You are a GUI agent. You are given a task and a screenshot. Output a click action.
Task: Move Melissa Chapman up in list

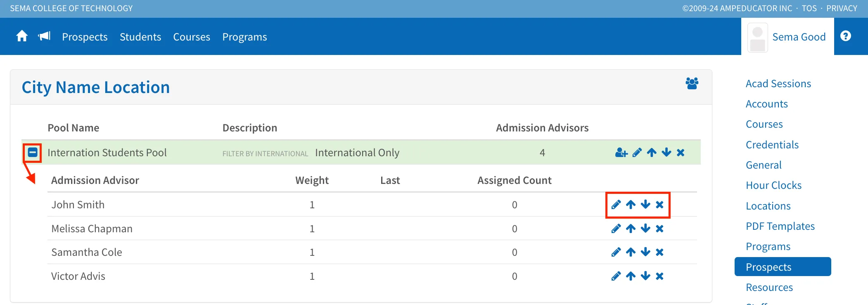pyautogui.click(x=631, y=229)
